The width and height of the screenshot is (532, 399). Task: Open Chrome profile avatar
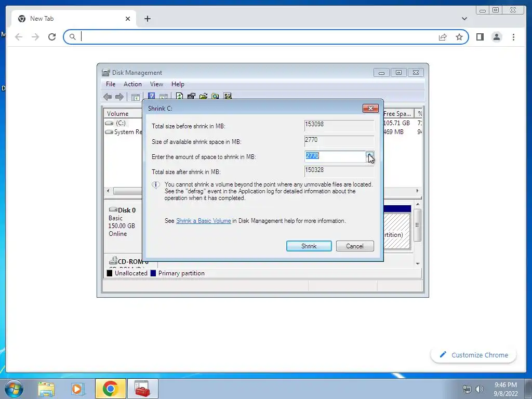(497, 37)
